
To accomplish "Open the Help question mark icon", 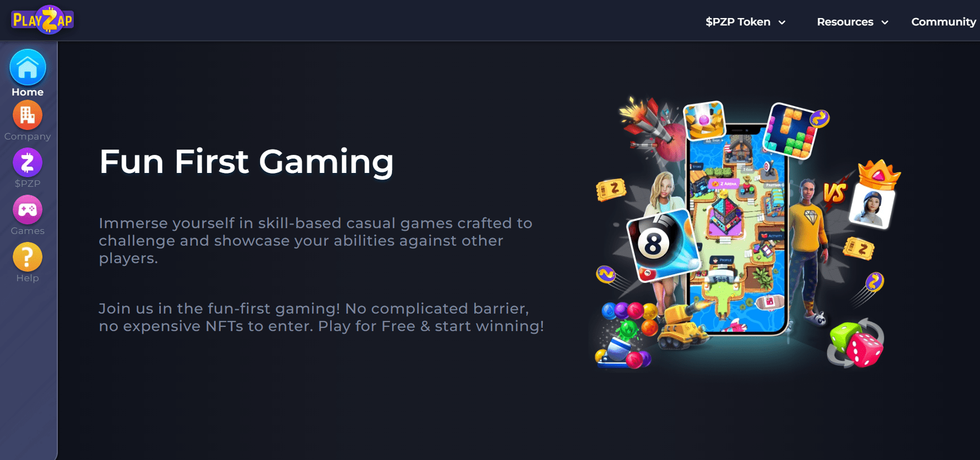I will (28, 257).
